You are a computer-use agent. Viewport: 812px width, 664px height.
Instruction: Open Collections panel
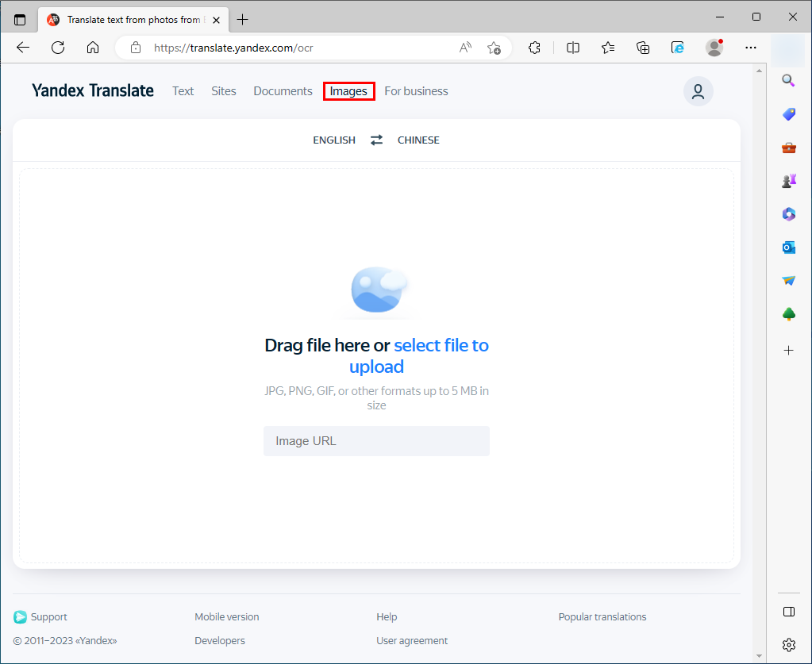click(643, 48)
